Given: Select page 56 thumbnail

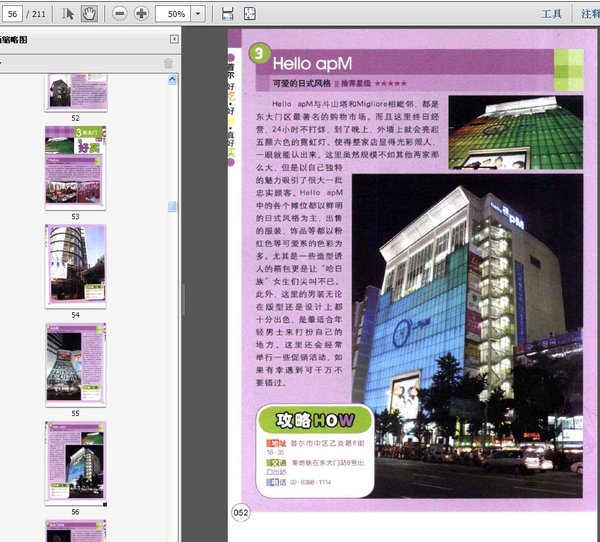Looking at the screenshot, I should point(75,460).
